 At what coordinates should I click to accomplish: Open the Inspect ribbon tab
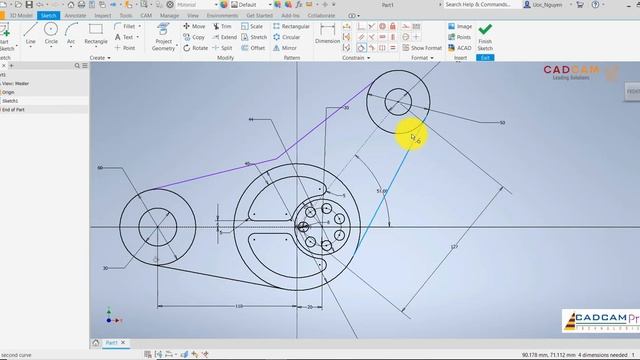102,16
